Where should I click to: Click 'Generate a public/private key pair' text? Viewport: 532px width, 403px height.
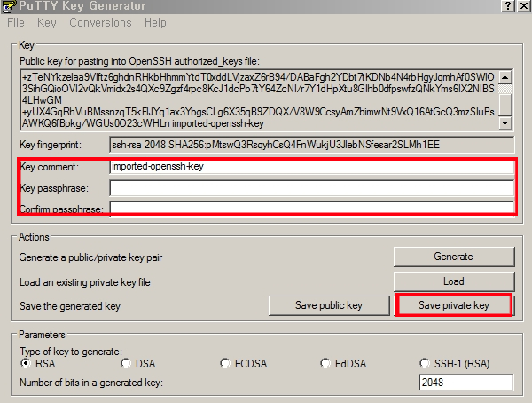[x=90, y=257]
